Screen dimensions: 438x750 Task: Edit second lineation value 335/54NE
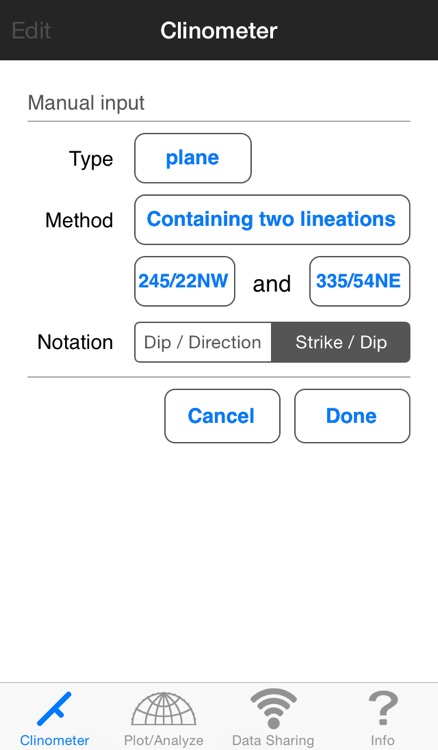click(x=360, y=281)
